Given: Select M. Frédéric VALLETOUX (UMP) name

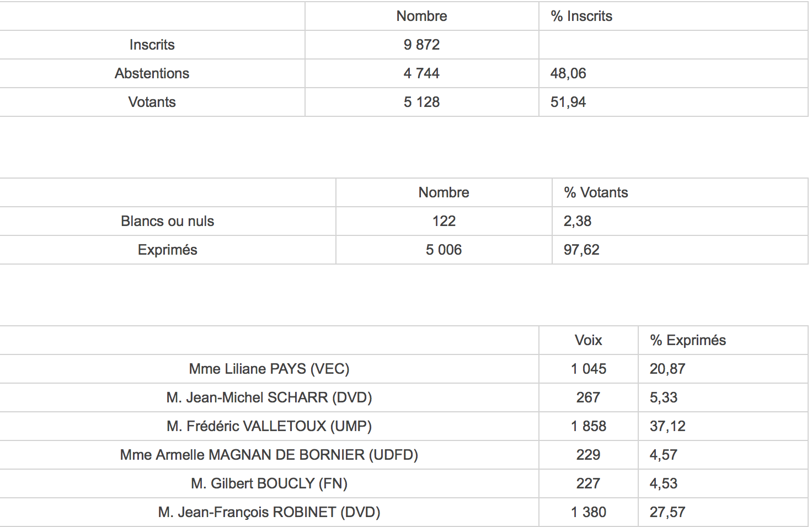Looking at the screenshot, I should (269, 426).
